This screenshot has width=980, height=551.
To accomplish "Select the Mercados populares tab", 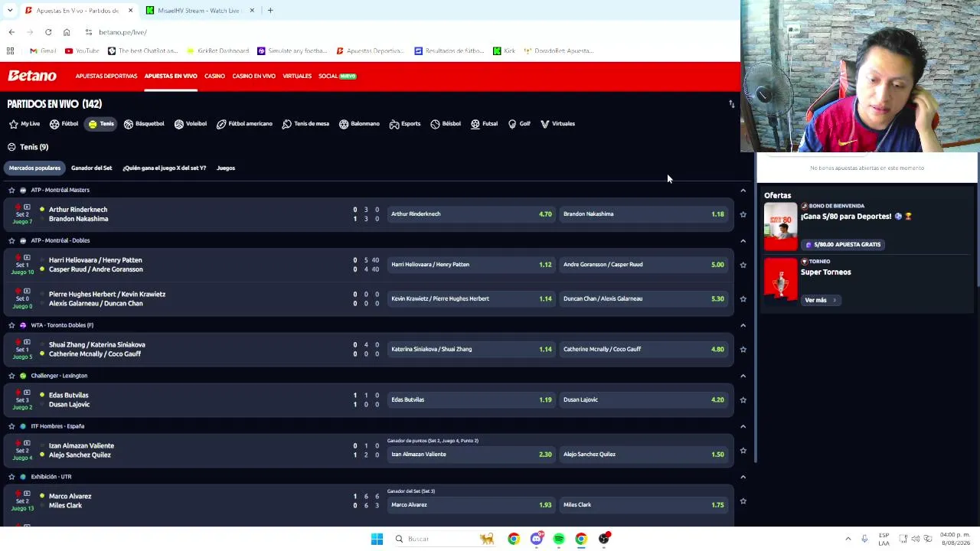I will pyautogui.click(x=34, y=168).
